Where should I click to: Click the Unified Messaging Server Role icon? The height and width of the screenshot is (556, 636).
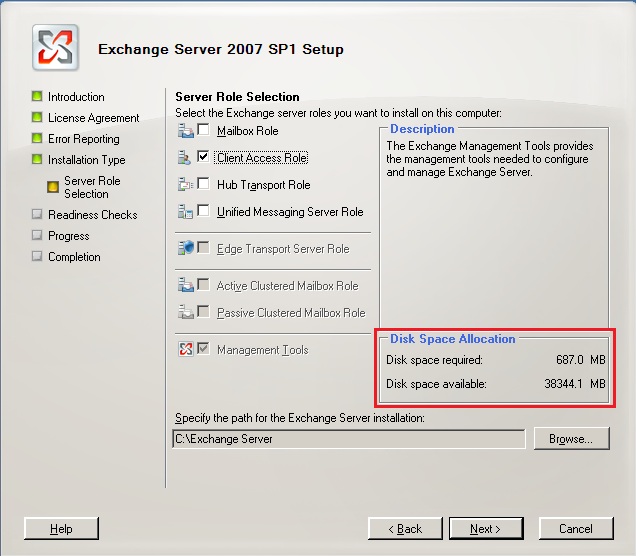[x=185, y=212]
